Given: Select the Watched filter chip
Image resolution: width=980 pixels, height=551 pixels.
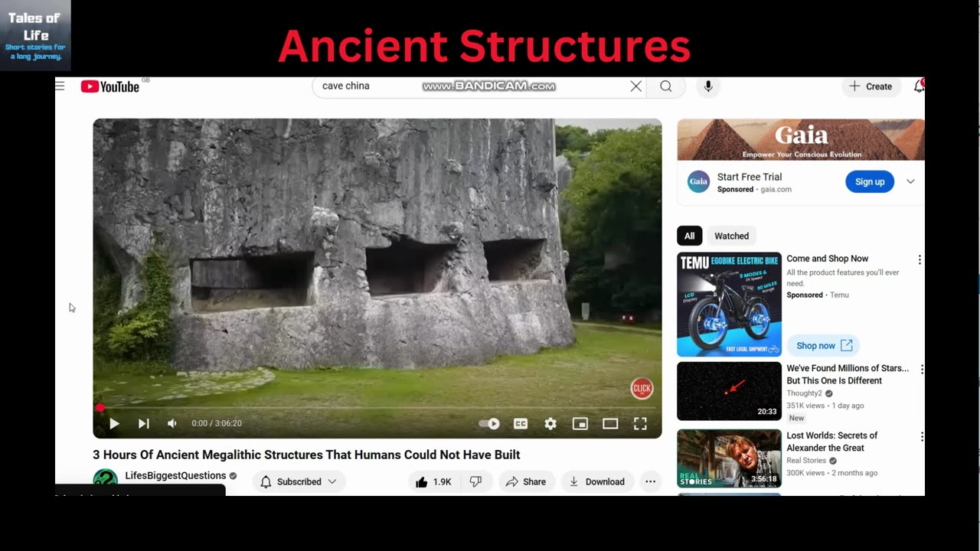Looking at the screenshot, I should pos(732,236).
